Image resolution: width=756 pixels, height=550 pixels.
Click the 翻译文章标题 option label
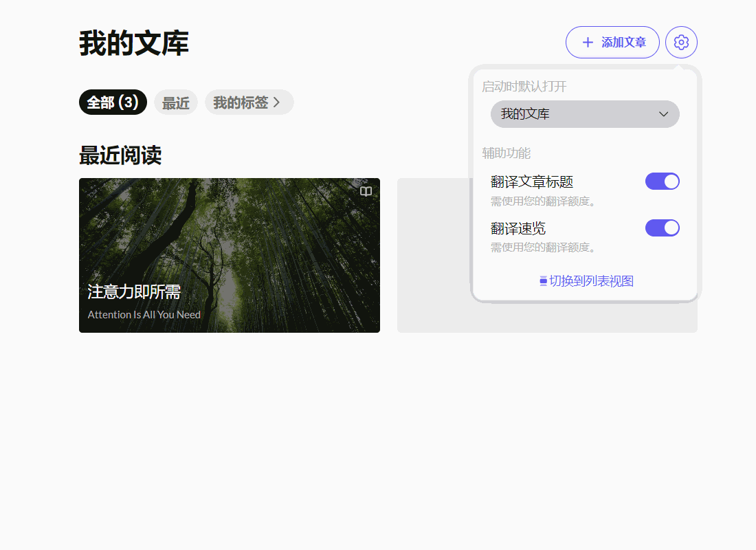coord(532,182)
